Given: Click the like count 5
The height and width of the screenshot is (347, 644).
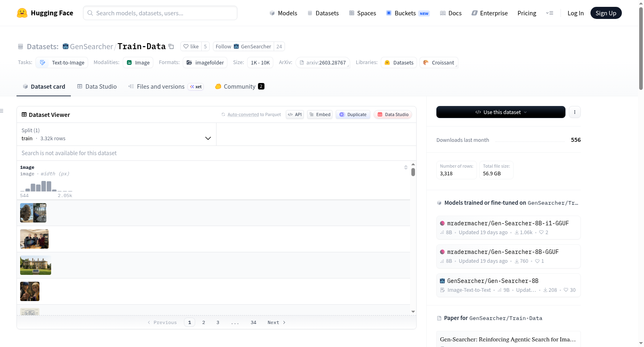Looking at the screenshot, I should click(x=205, y=46).
